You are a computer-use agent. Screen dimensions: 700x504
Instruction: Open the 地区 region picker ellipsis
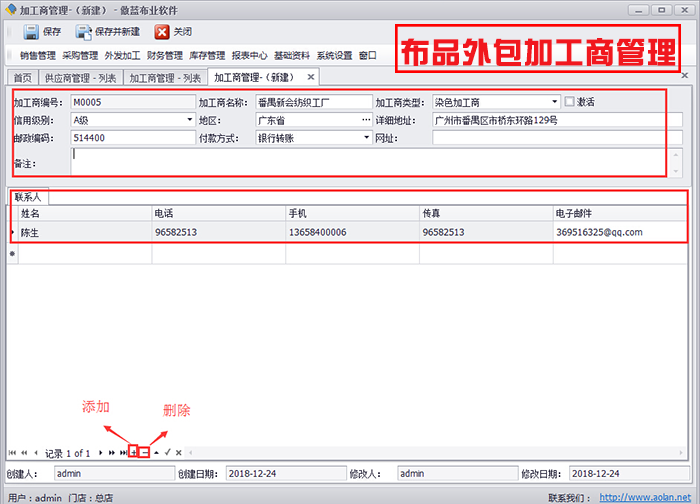click(366, 120)
